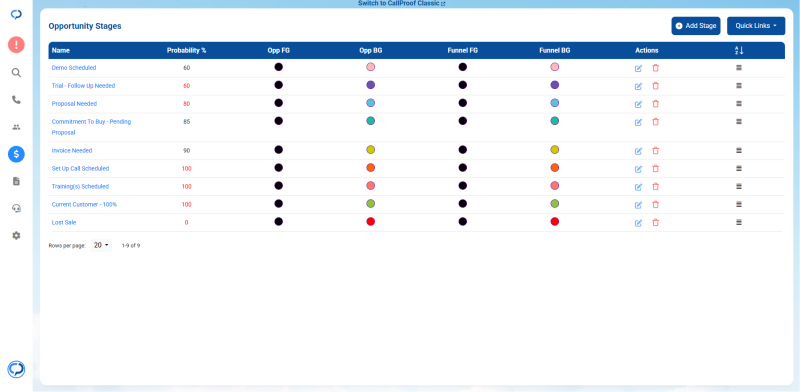Click the probability value 85
The width and height of the screenshot is (800, 392).
(187, 121)
